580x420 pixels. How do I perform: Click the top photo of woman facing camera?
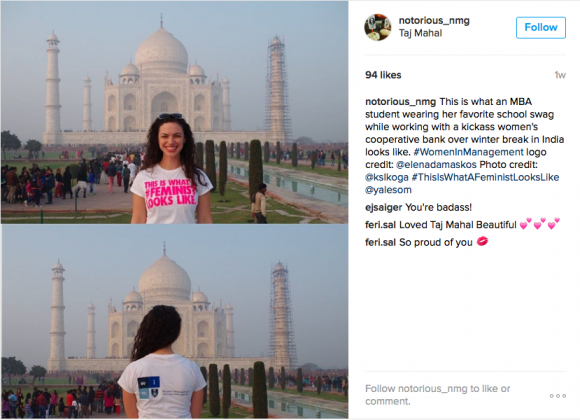coord(174,112)
